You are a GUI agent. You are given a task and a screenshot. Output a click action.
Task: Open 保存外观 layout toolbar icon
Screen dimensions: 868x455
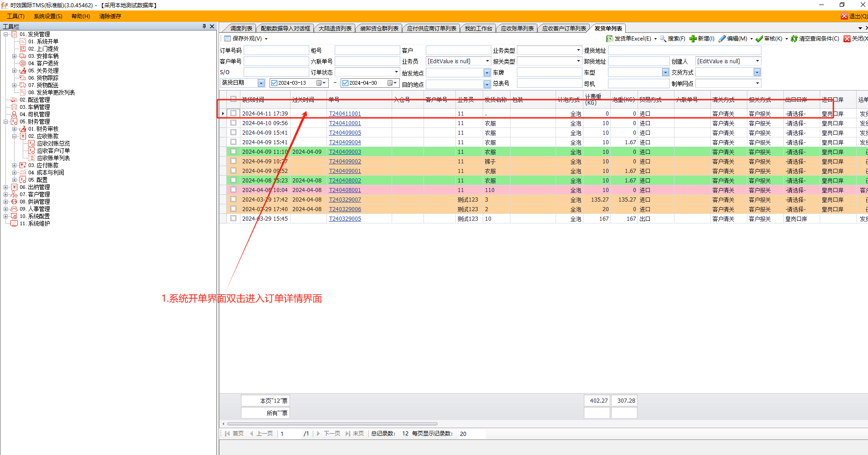pos(227,39)
